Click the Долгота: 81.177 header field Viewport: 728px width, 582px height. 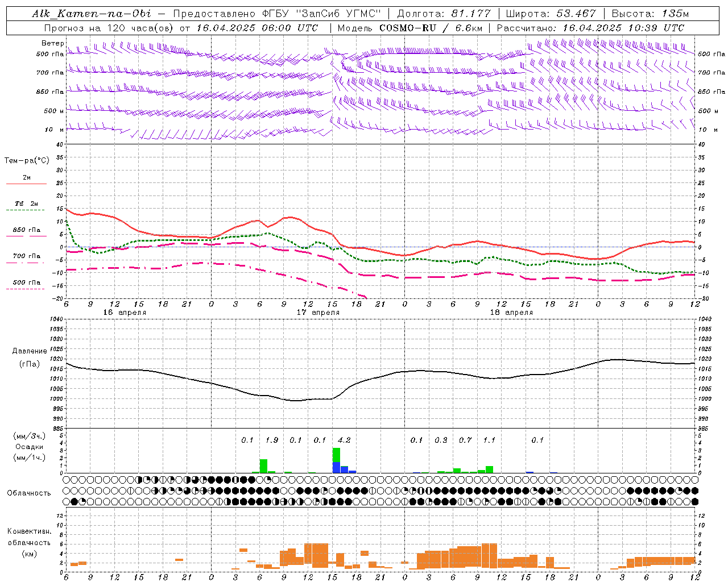click(x=444, y=14)
